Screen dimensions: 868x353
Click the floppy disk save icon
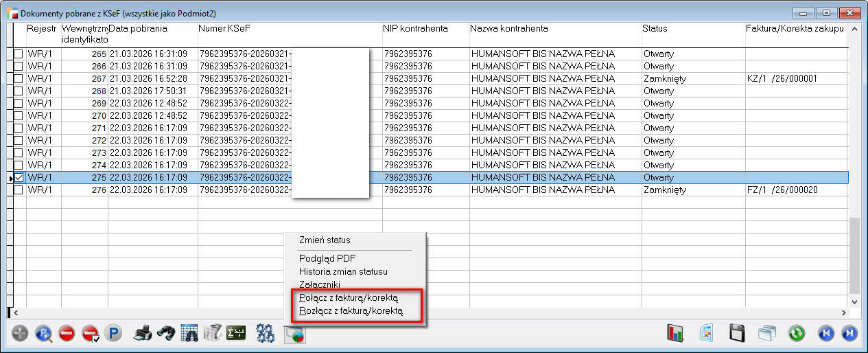click(737, 334)
